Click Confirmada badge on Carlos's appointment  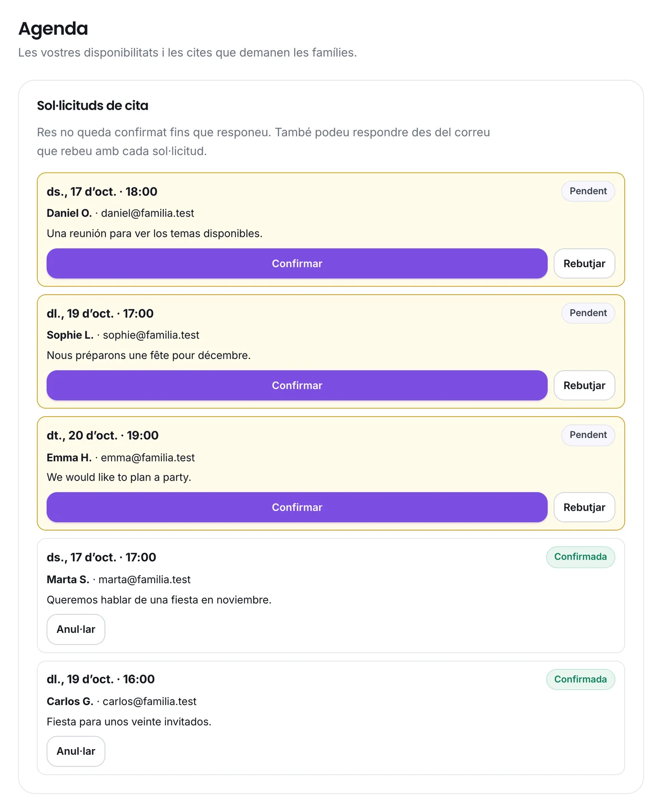pyautogui.click(x=580, y=680)
